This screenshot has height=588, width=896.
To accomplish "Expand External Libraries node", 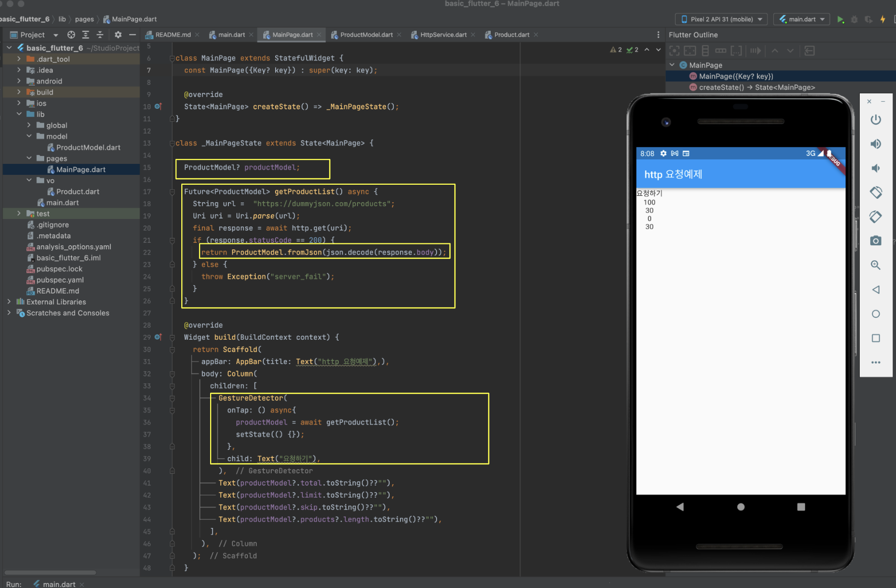I will click(x=9, y=301).
